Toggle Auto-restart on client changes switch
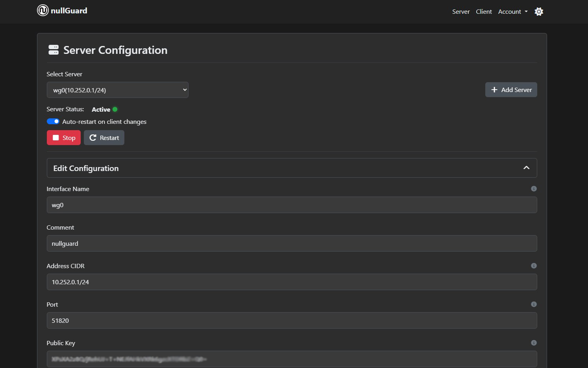This screenshot has height=368, width=588. [x=53, y=121]
